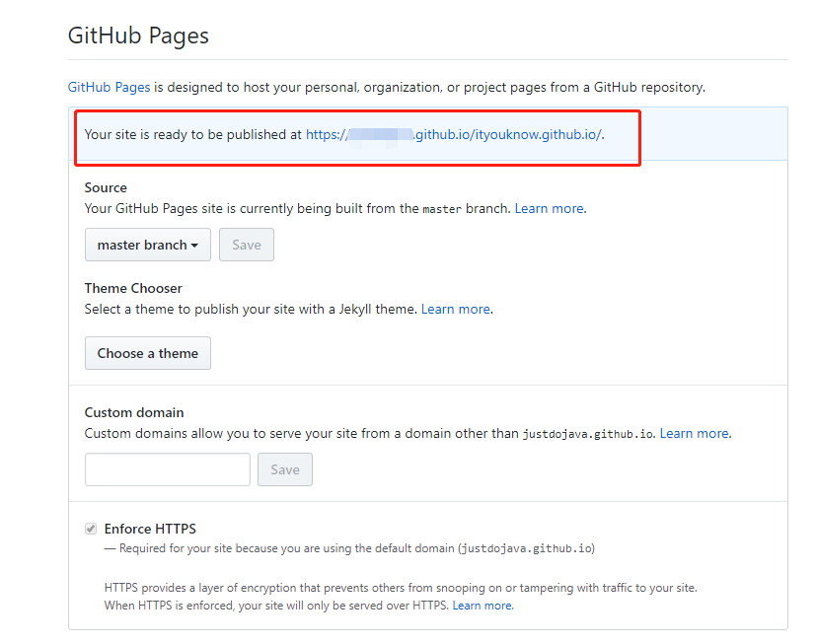Open Learn more about HTTPS enforcement
This screenshot has height=644, width=817.
tap(482, 606)
